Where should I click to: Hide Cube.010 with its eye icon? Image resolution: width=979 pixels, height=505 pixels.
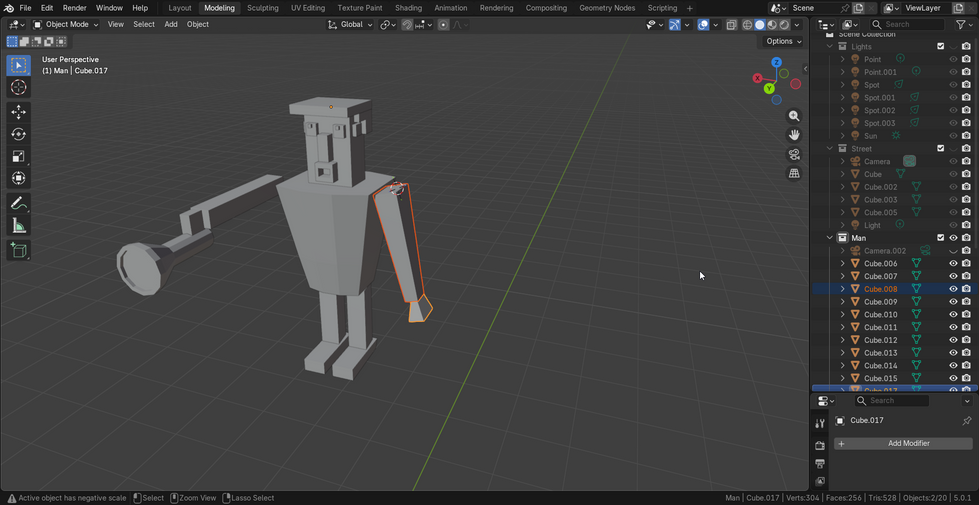coord(953,315)
